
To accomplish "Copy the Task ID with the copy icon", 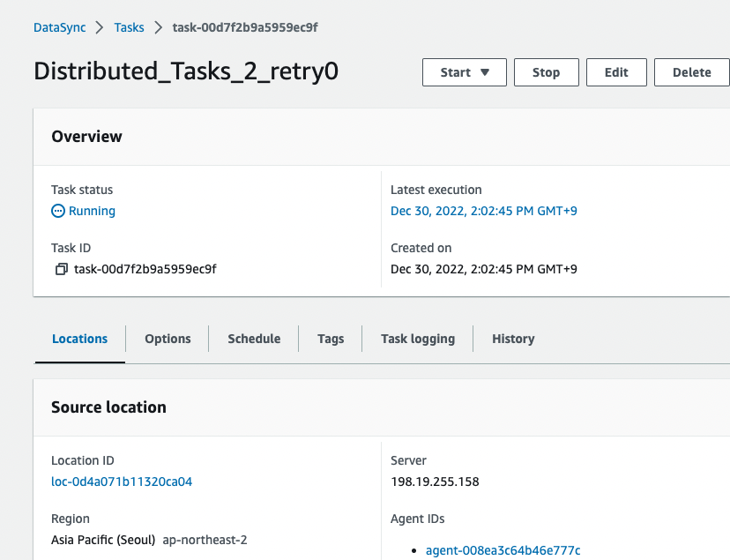I will pos(62,269).
